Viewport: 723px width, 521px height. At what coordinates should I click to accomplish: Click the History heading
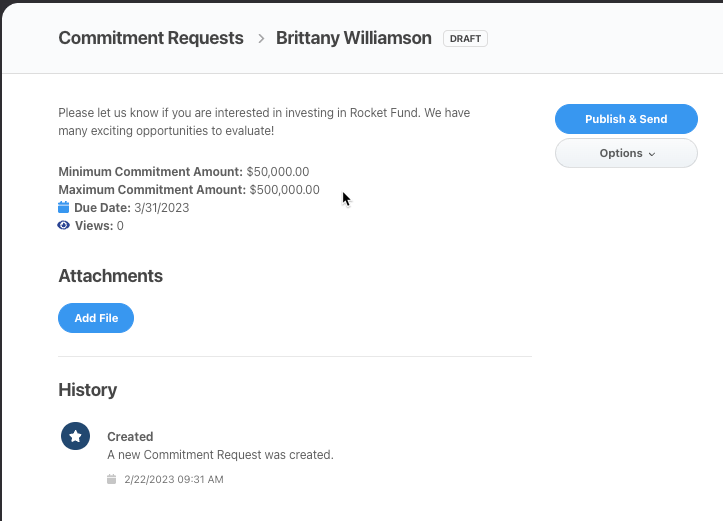click(x=88, y=390)
